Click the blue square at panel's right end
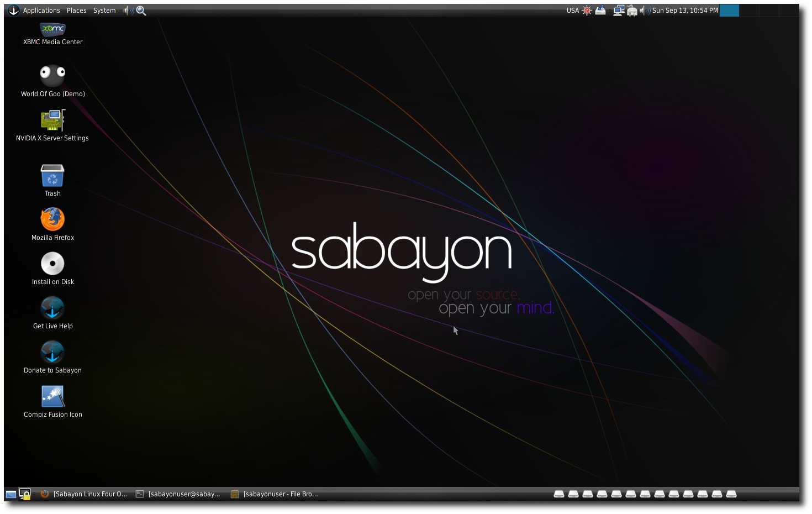Viewport: 812px width, 514px height. click(x=730, y=11)
